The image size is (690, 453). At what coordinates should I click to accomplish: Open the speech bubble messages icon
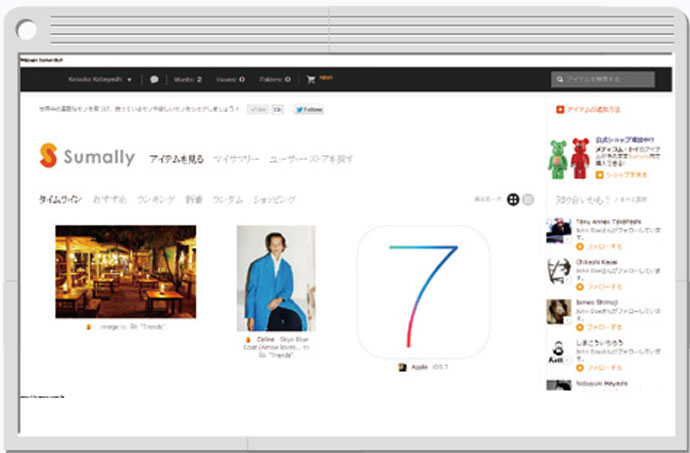(x=154, y=80)
